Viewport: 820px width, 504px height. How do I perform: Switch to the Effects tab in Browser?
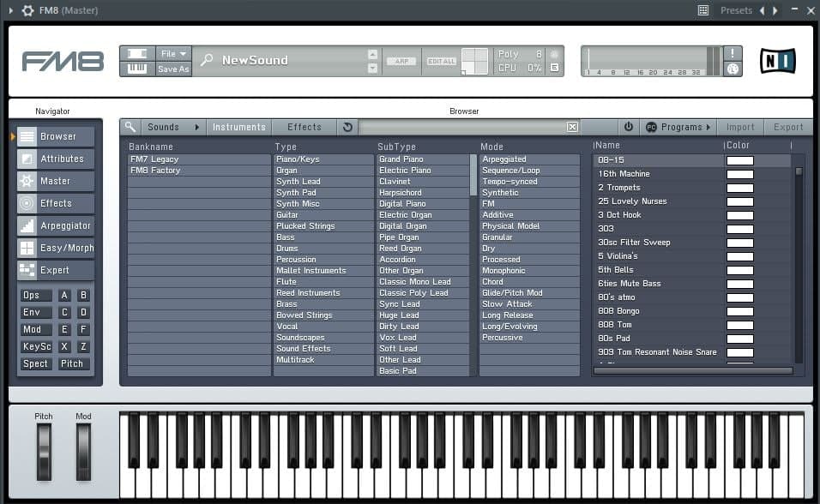(x=304, y=127)
